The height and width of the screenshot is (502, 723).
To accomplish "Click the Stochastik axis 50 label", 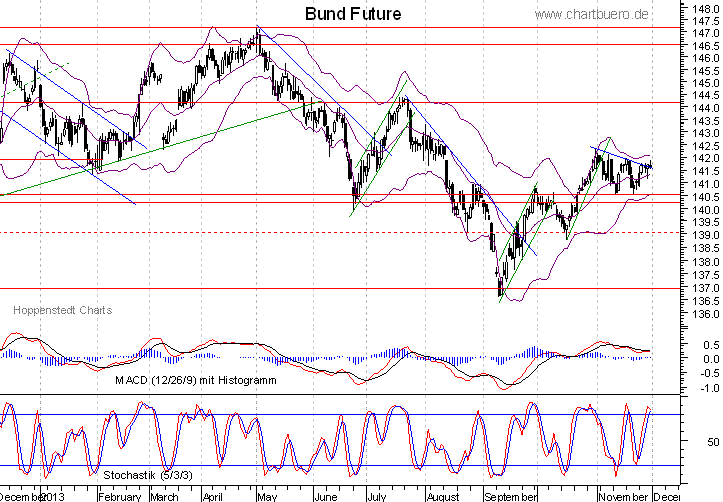I will tap(713, 442).
